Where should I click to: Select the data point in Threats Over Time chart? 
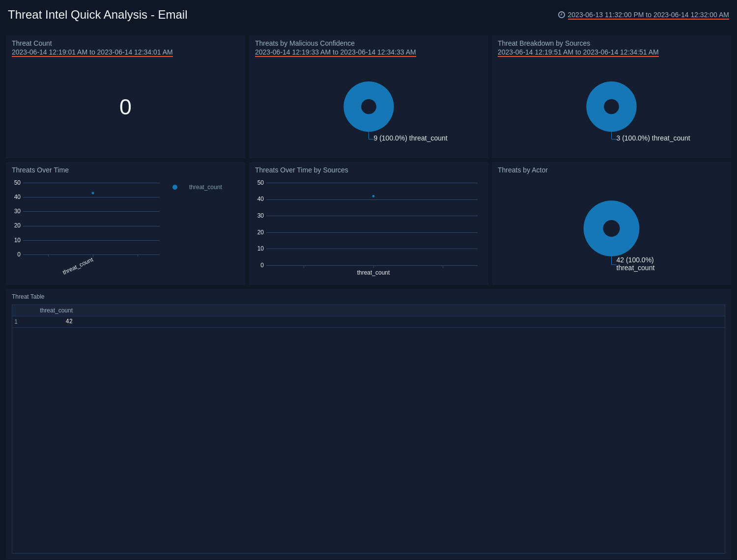pos(92,193)
